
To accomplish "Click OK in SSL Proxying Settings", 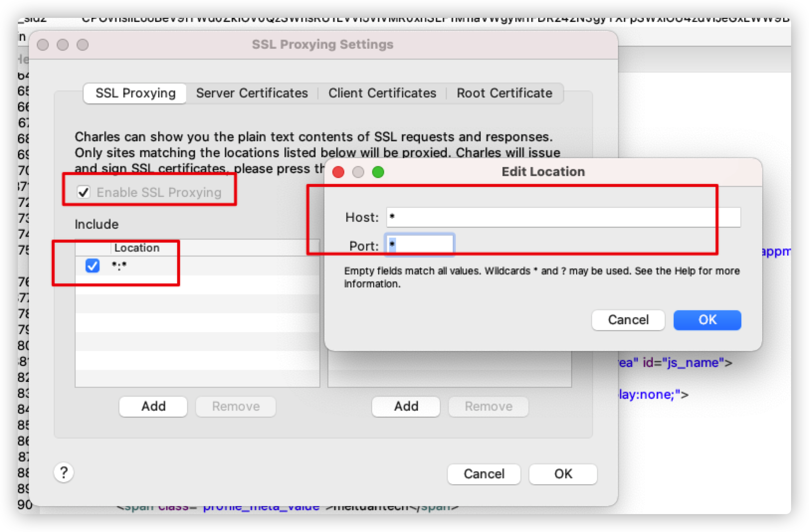I will pyautogui.click(x=563, y=474).
